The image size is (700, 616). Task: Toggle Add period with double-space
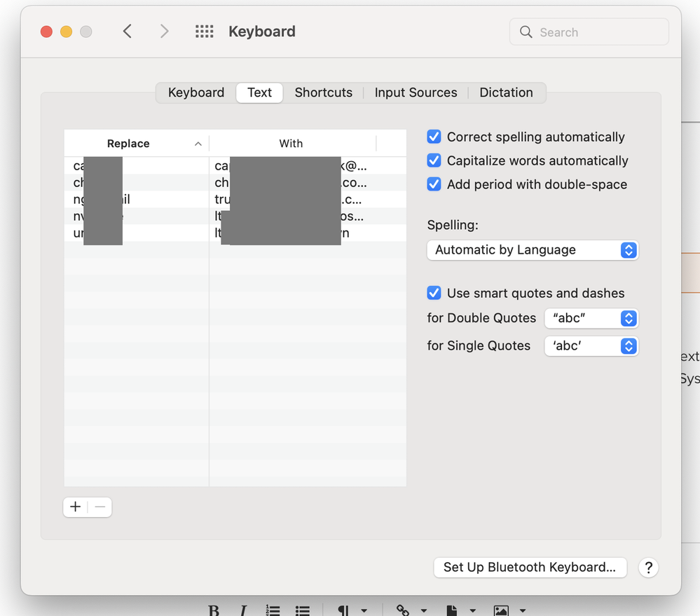click(434, 184)
